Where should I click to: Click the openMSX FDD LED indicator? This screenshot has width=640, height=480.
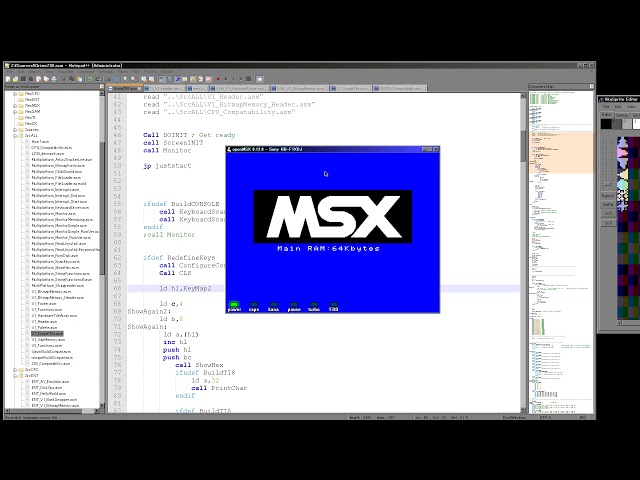click(333, 306)
